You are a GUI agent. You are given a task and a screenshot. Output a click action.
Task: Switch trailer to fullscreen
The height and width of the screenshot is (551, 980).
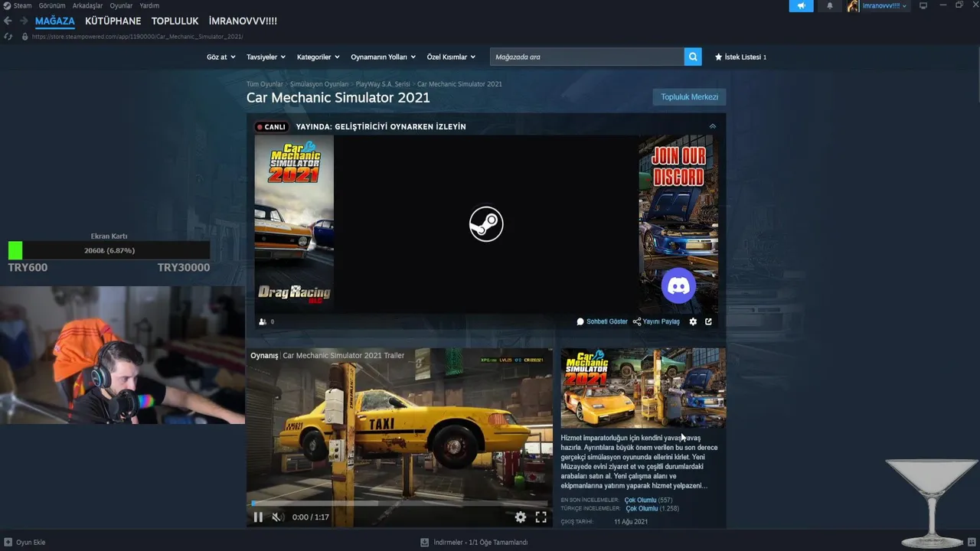point(541,517)
